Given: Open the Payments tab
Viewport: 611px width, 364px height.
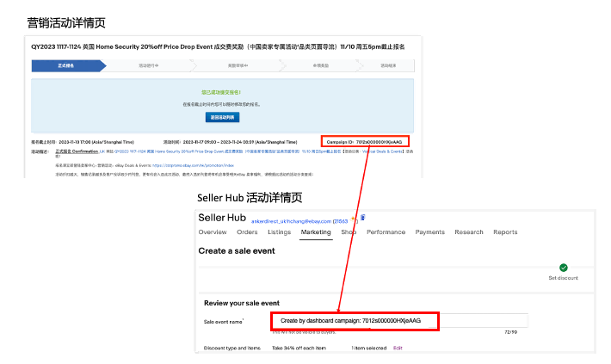Looking at the screenshot, I should click(429, 231).
